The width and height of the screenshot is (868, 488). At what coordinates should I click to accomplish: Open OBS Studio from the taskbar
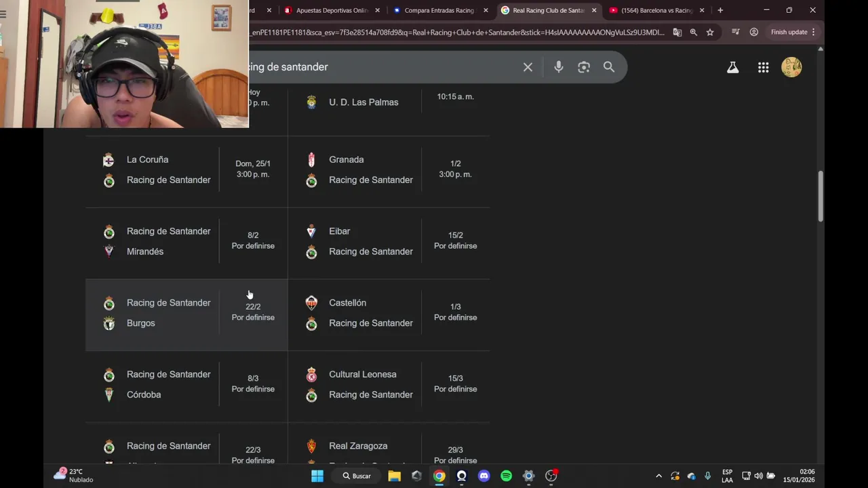coord(551,476)
